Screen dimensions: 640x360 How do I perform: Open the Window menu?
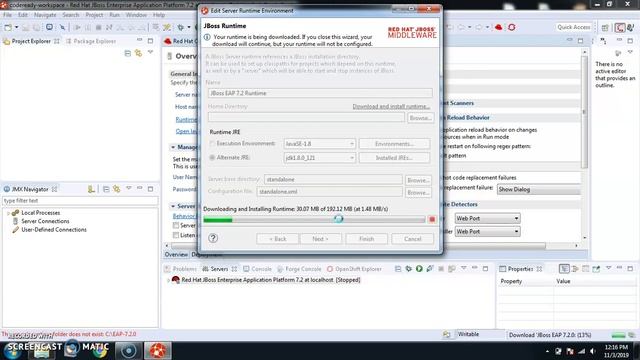tap(136, 15)
